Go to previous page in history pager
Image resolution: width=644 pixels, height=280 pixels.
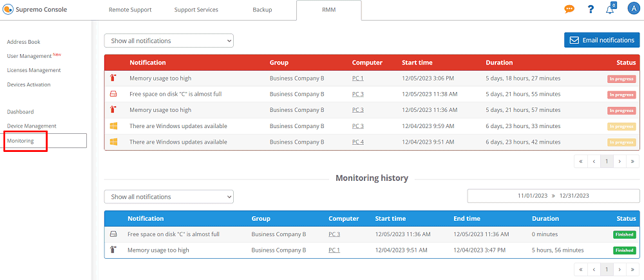pyautogui.click(x=594, y=269)
